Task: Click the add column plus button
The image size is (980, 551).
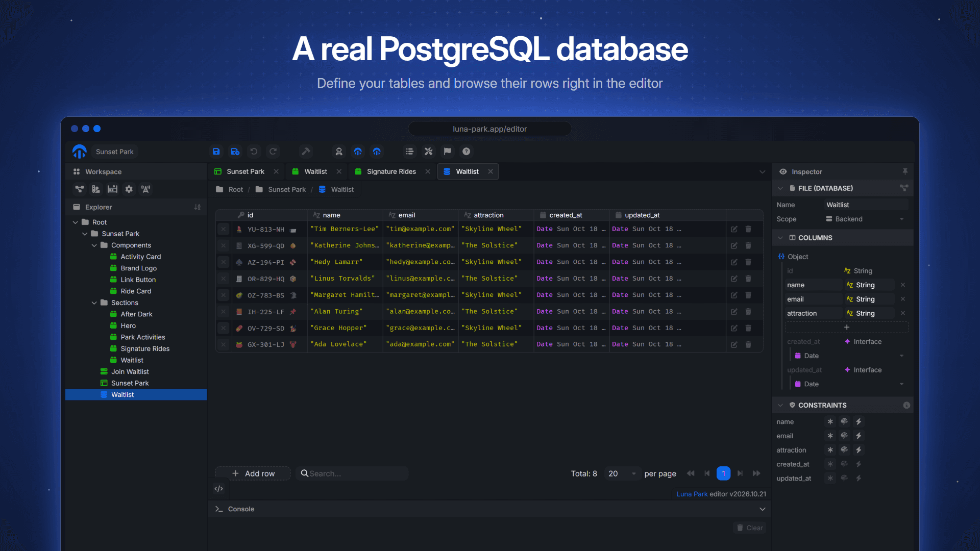Action: 846,327
